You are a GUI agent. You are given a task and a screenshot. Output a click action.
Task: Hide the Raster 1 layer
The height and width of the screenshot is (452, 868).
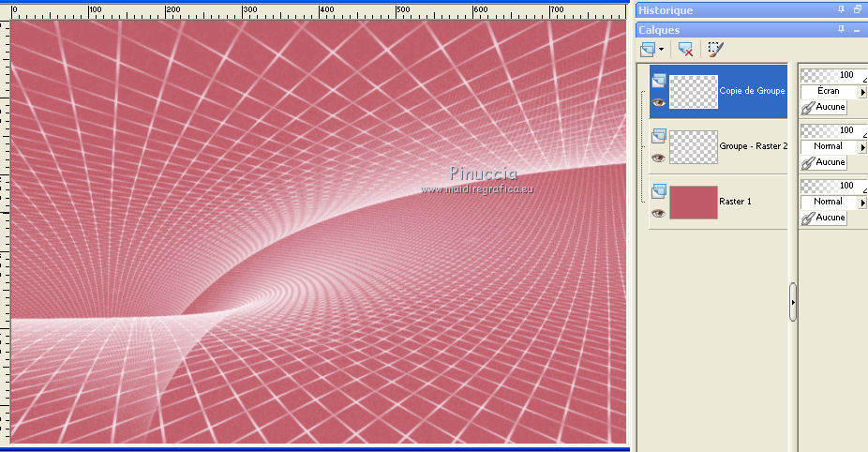[658, 213]
